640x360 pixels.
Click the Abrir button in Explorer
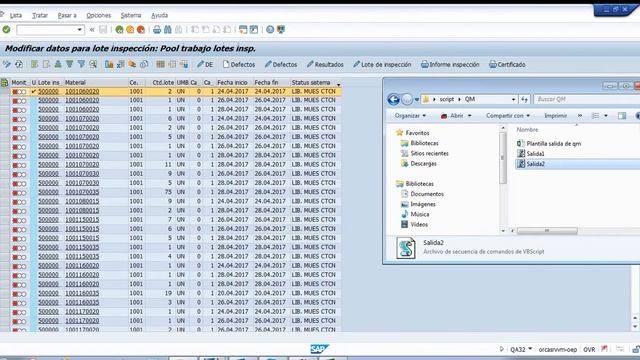point(452,116)
